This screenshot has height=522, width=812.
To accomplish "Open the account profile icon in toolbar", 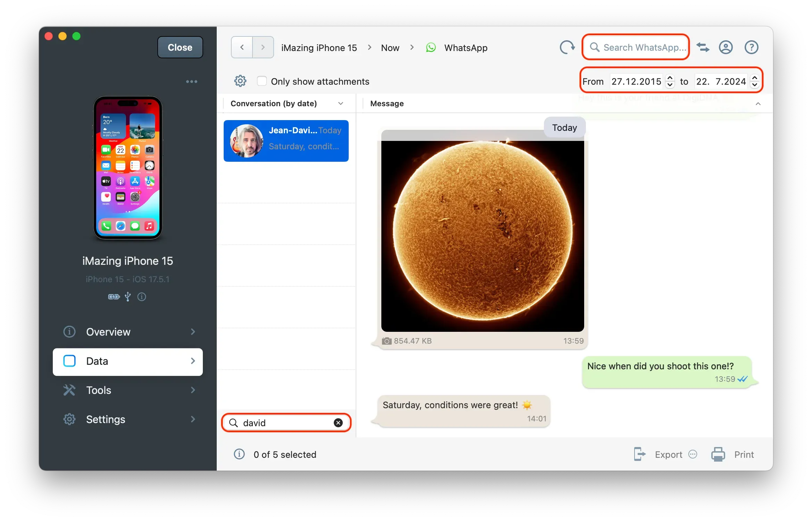I will coord(726,47).
